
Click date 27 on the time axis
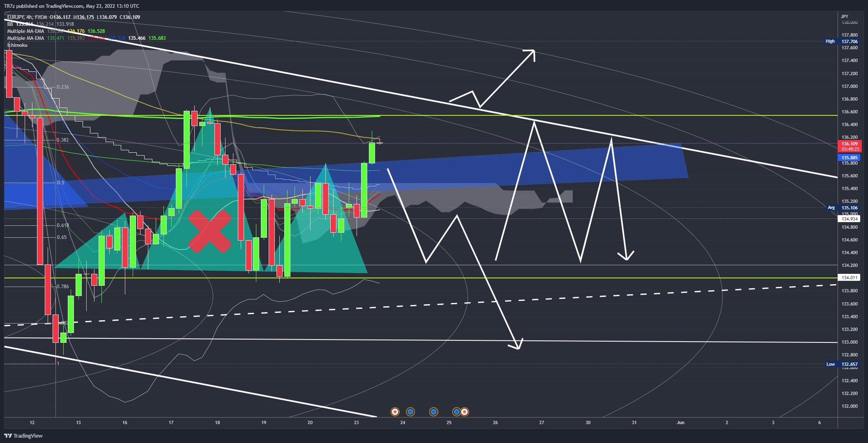(x=542, y=422)
